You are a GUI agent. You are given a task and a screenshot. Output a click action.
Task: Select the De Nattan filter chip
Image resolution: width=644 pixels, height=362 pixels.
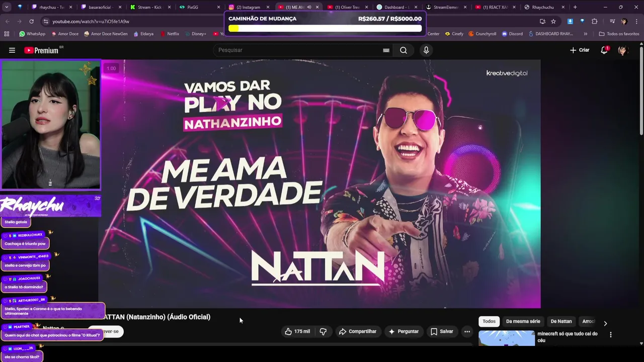point(561,321)
